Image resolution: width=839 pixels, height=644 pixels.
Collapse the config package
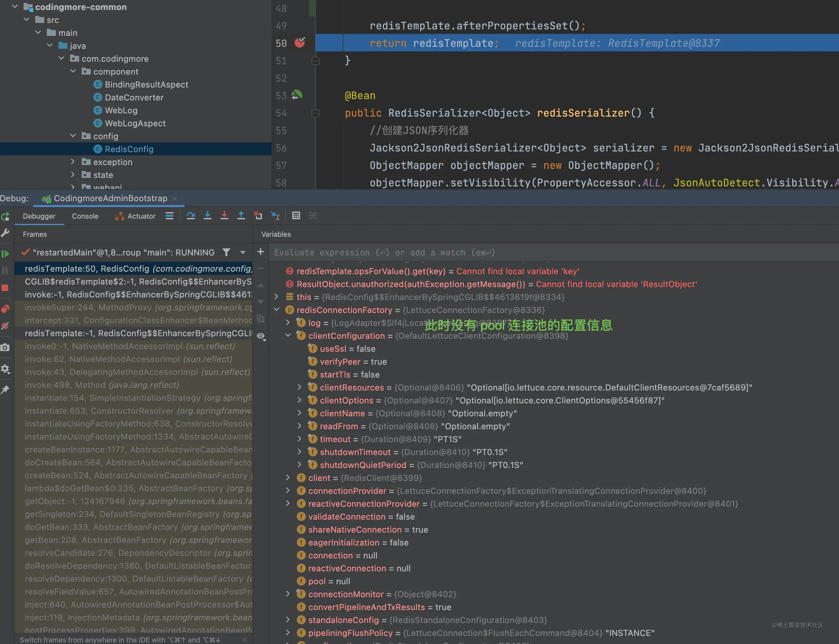click(x=73, y=135)
